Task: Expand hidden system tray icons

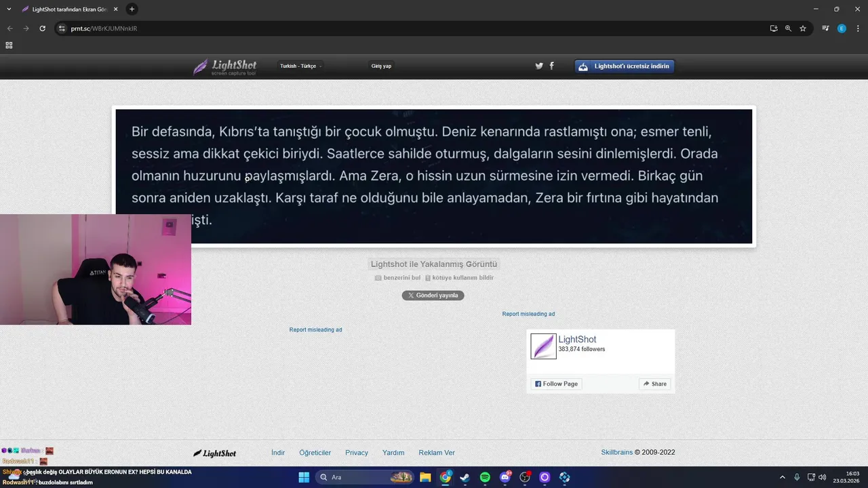Action: 782,477
